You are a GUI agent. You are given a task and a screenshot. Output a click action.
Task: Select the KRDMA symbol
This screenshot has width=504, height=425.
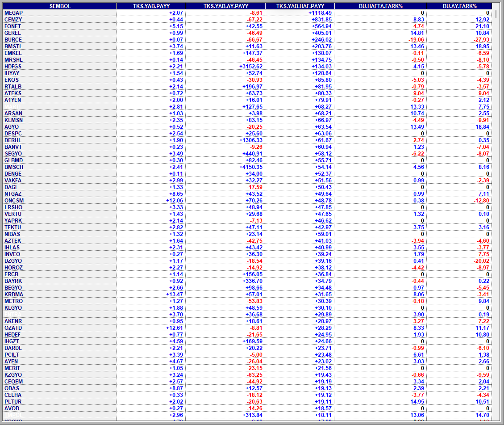(x=14, y=295)
